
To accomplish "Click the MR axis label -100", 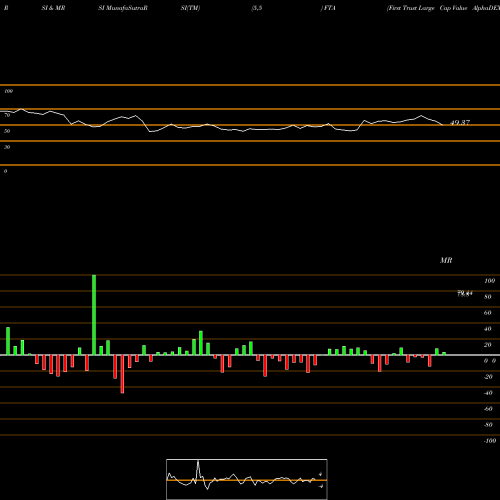I will pos(490,441).
